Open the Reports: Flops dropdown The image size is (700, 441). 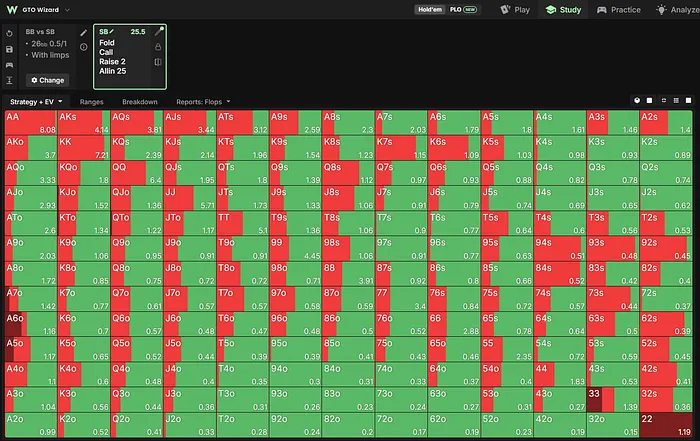click(x=203, y=102)
